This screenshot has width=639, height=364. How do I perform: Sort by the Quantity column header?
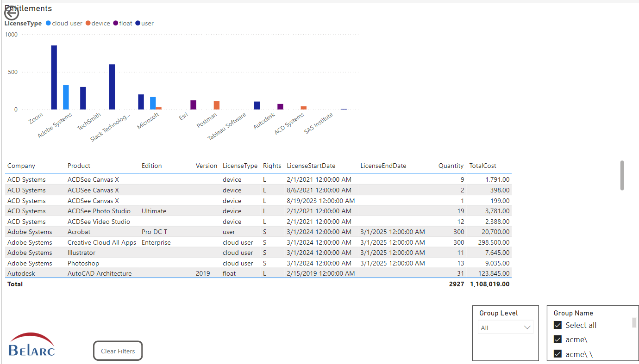(451, 166)
